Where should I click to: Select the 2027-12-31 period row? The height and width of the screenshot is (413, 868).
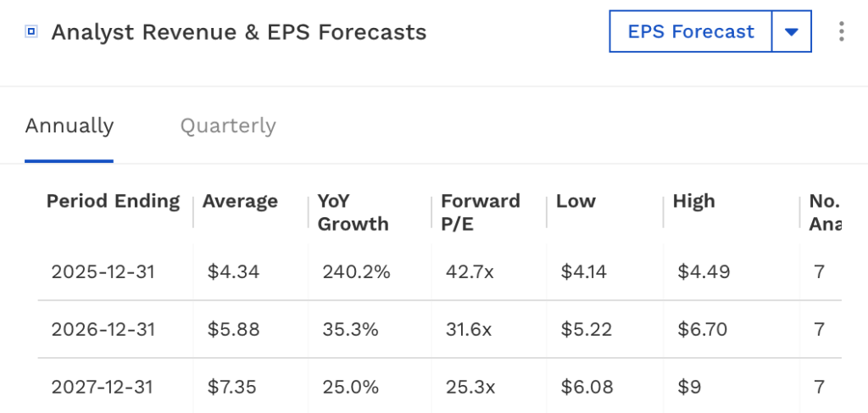[x=103, y=386]
